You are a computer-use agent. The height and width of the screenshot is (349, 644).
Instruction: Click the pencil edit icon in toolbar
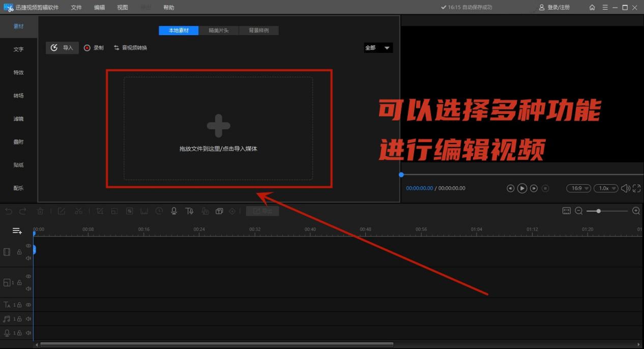click(62, 211)
